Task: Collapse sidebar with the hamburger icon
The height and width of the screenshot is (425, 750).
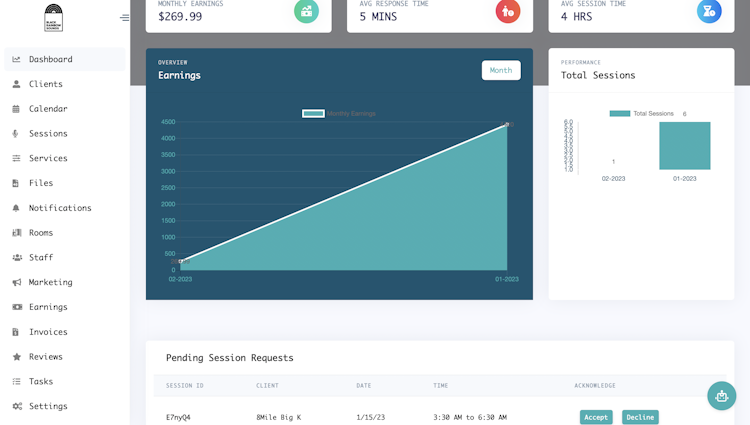Action: tap(124, 18)
